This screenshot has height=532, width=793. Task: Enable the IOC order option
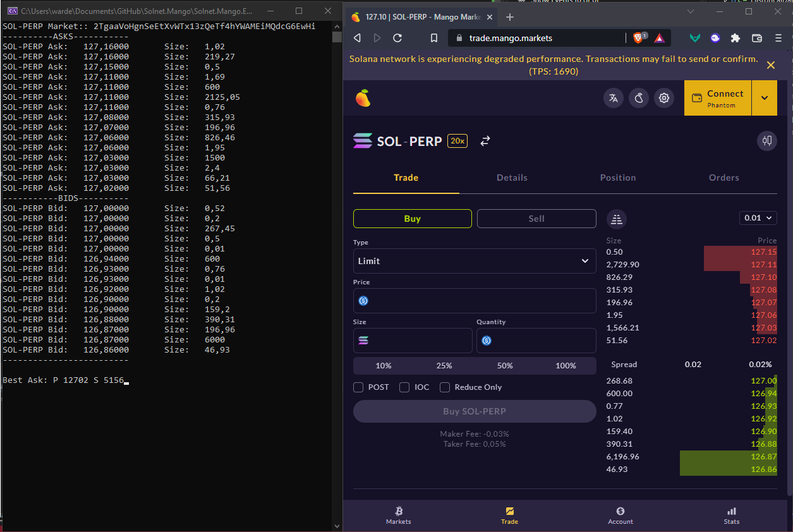coord(404,387)
